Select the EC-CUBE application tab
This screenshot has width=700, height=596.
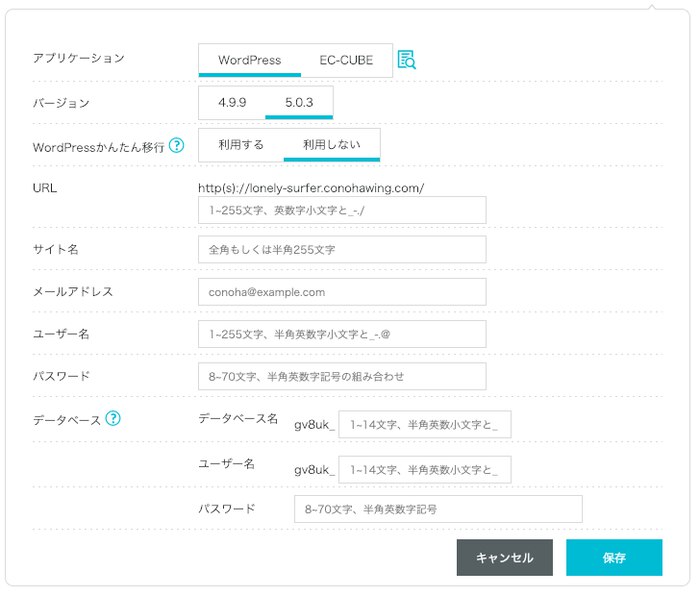pos(346,60)
